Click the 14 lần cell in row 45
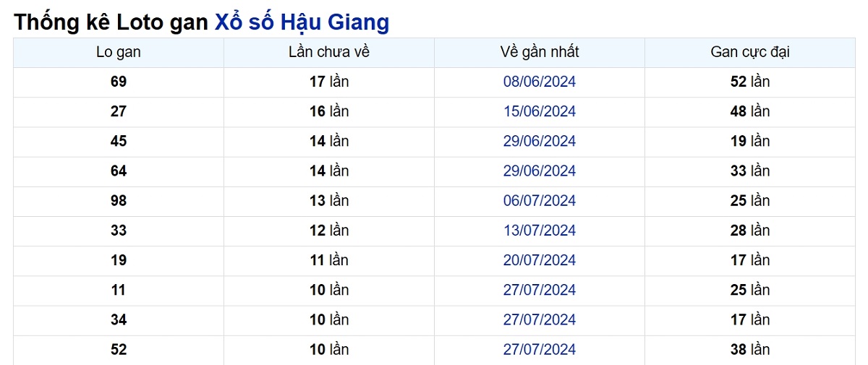This screenshot has width=868, height=365. tap(329, 141)
